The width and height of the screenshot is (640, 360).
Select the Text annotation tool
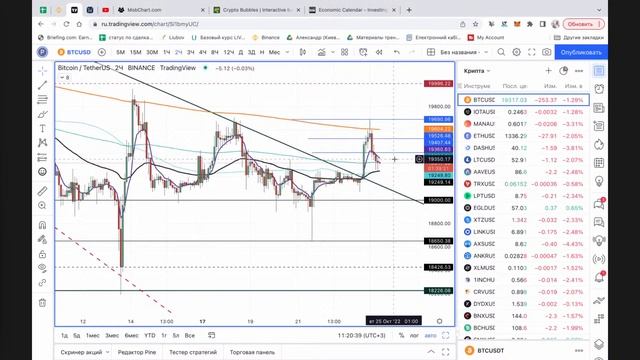[x=42, y=129]
